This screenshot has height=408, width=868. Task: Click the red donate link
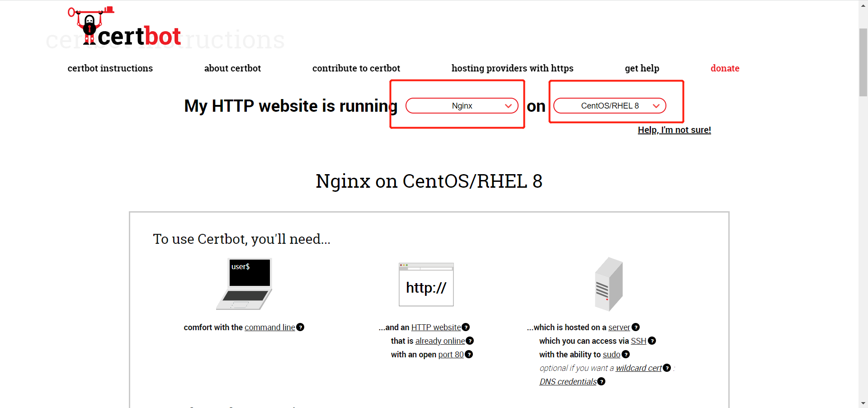coord(725,68)
